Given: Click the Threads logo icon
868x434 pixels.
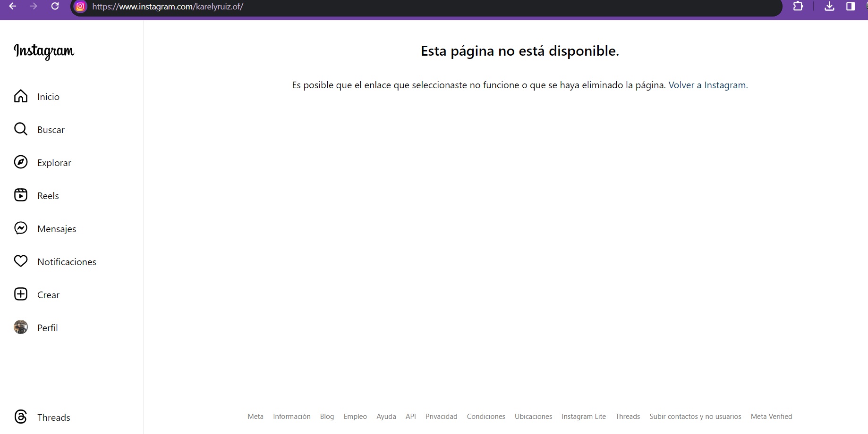Looking at the screenshot, I should click(21, 417).
